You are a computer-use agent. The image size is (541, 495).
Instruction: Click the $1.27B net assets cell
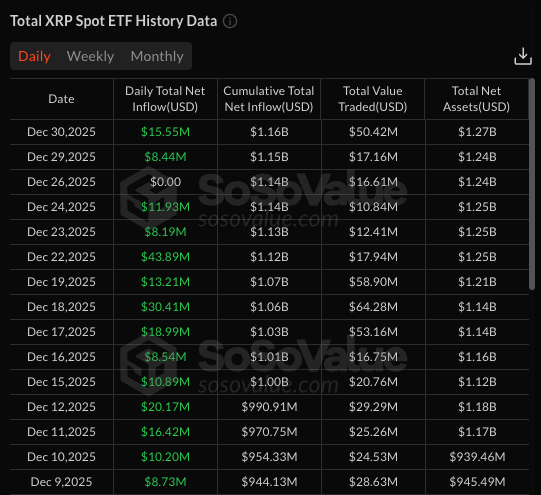tap(477, 132)
